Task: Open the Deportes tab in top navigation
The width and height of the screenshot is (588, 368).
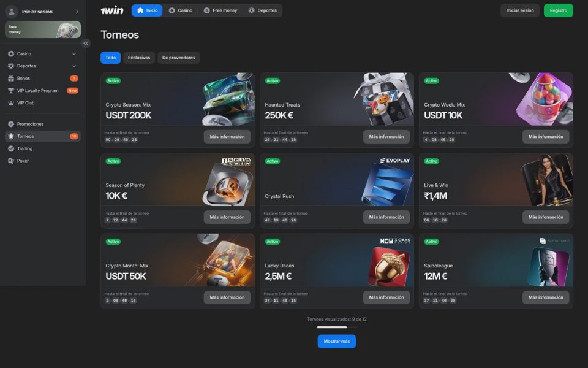Action: 263,10
